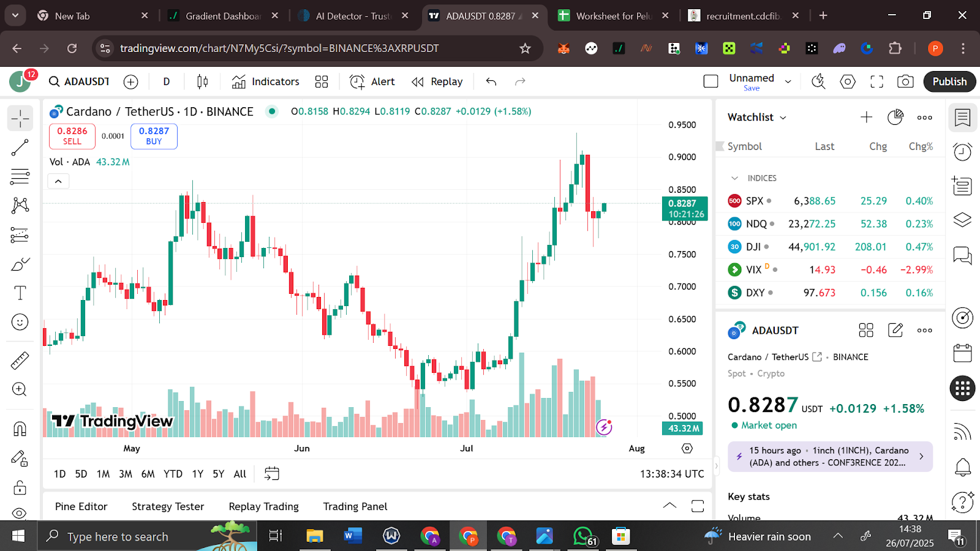Open the Strategy Tester tab
The width and height of the screenshot is (980, 551).
pyautogui.click(x=168, y=506)
